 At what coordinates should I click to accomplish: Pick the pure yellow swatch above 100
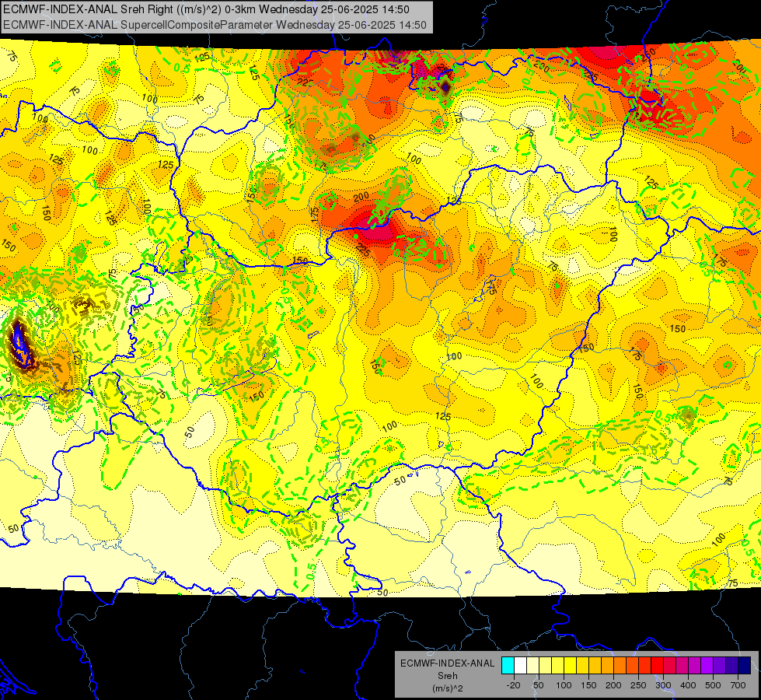(571, 665)
